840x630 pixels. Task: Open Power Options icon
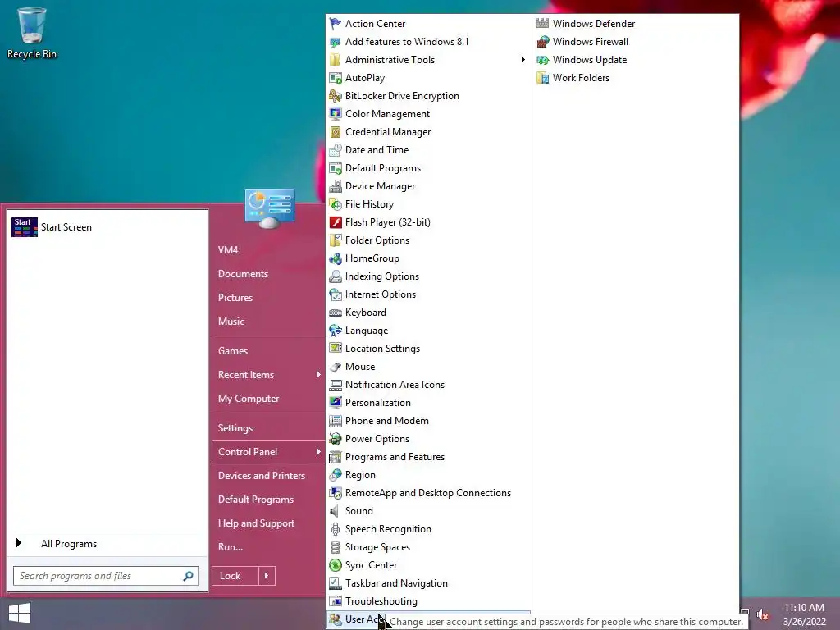click(336, 439)
